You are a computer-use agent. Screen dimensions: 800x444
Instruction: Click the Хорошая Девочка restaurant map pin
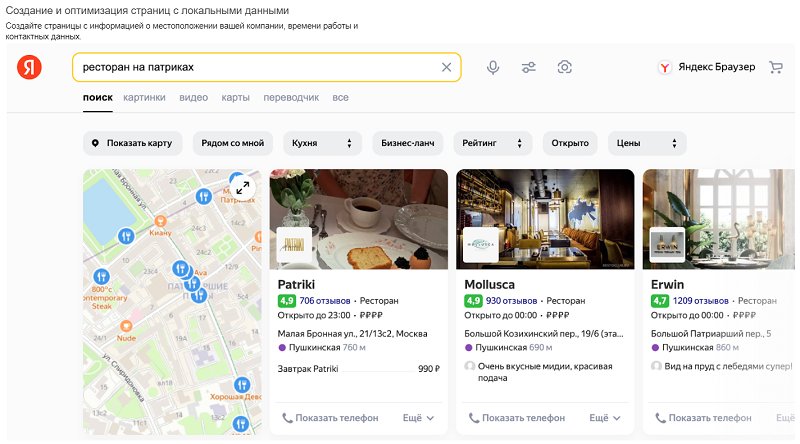click(x=242, y=384)
